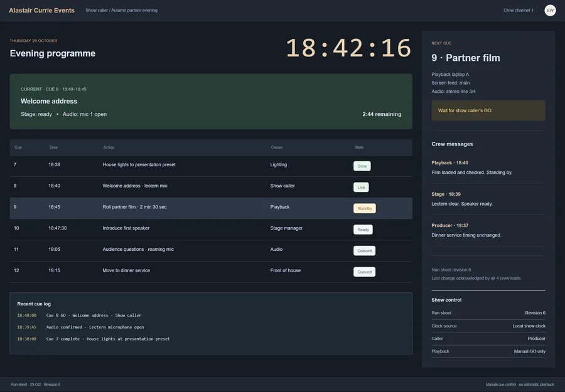This screenshot has width=565, height=392.
Task: Select the Move to dinner service action
Action: pyautogui.click(x=126, y=271)
